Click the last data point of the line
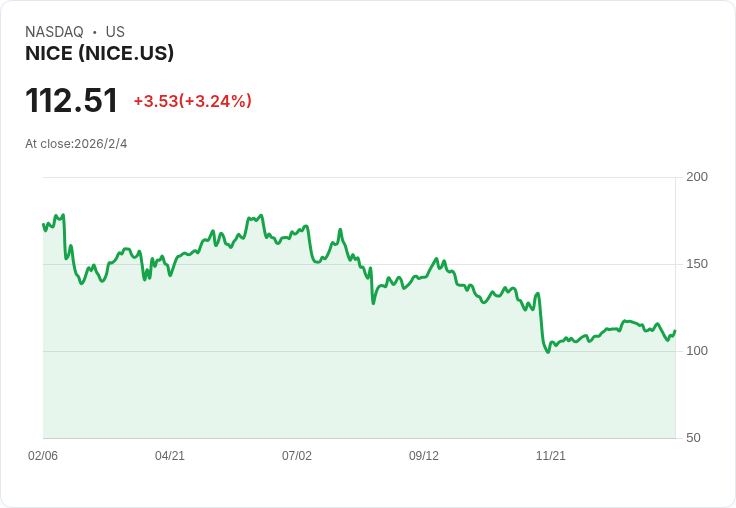736x508 pixels. [675, 331]
